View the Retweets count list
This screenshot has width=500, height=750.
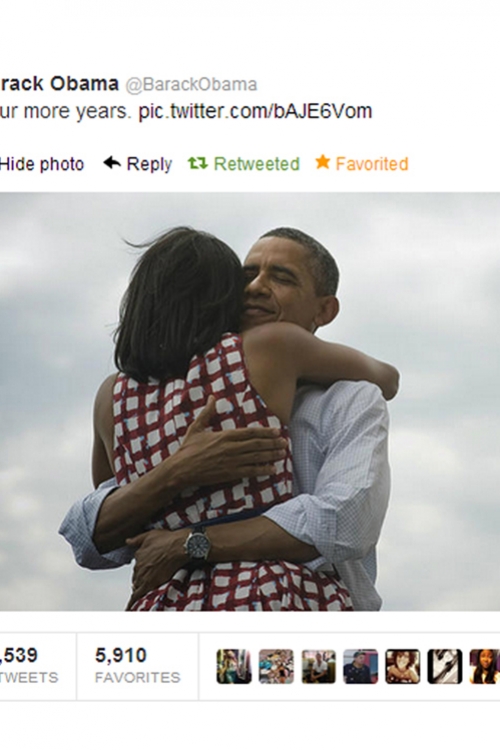29,666
